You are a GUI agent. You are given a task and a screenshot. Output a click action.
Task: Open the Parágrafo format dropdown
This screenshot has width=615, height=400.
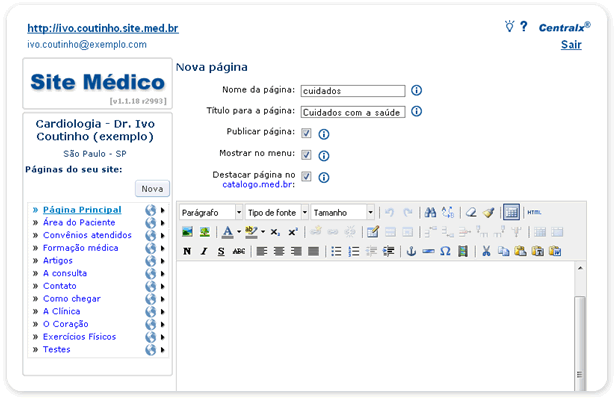tap(211, 212)
